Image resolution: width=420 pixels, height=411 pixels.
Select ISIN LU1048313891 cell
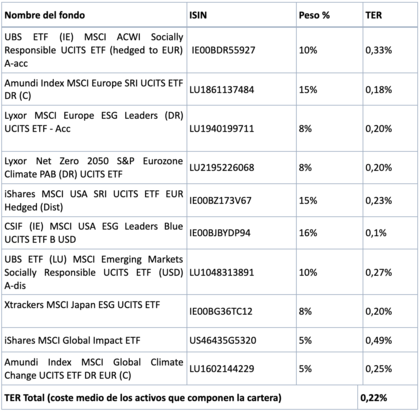point(222,273)
